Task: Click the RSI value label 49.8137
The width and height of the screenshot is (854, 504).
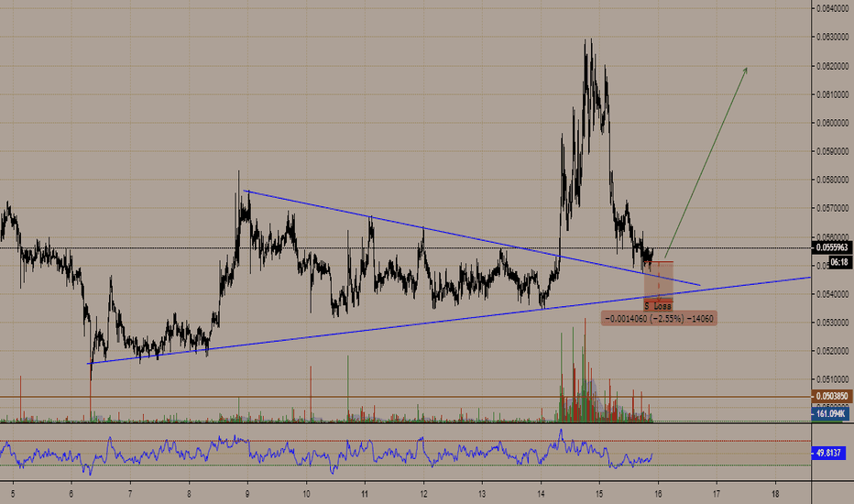Action: (x=828, y=453)
